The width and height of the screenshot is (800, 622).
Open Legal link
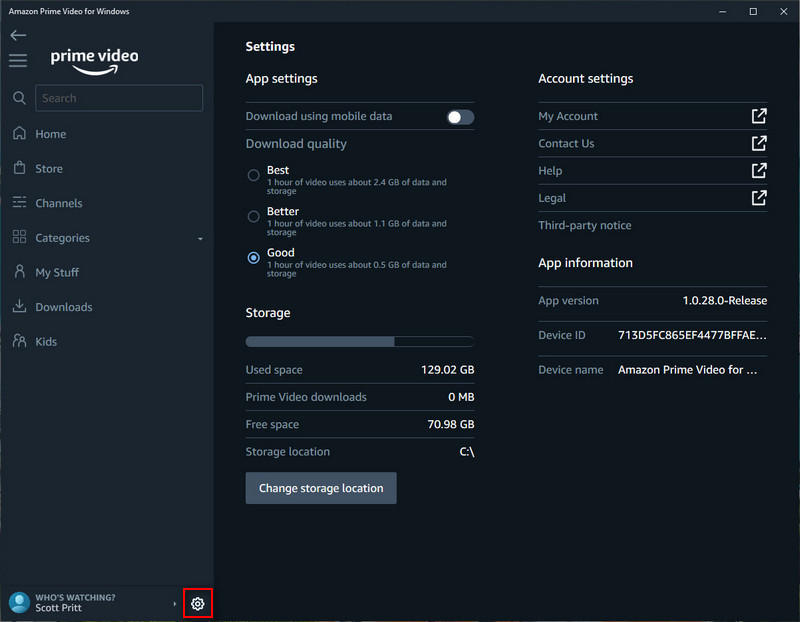[552, 198]
